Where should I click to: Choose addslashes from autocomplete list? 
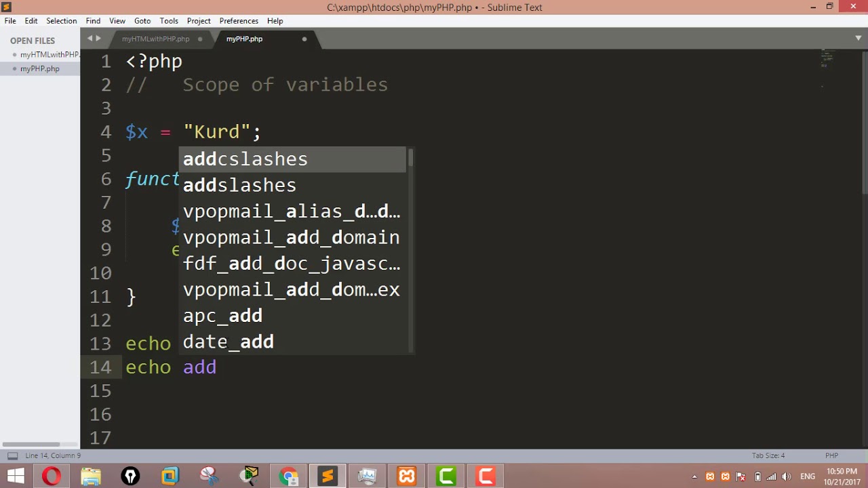[292, 185]
